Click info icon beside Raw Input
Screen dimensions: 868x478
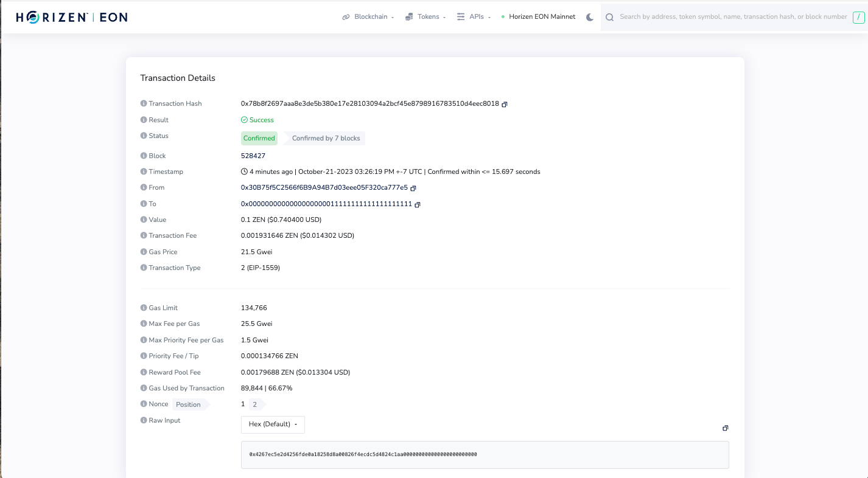144,420
